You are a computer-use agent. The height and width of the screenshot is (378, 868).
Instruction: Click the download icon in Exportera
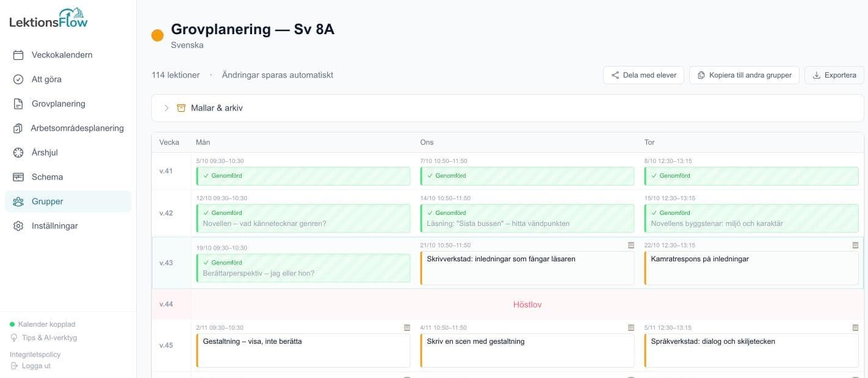[817, 75]
